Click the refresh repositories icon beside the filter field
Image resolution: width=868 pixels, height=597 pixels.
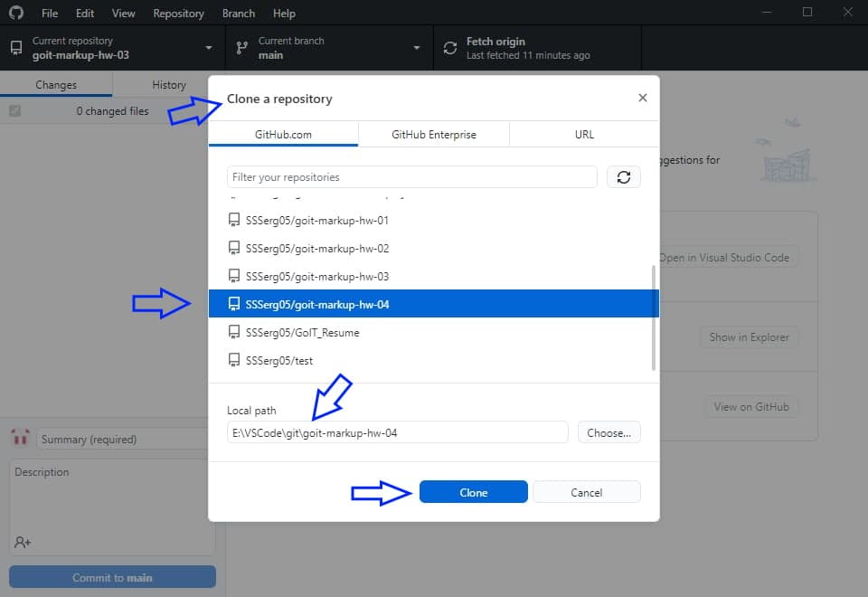pyautogui.click(x=623, y=176)
